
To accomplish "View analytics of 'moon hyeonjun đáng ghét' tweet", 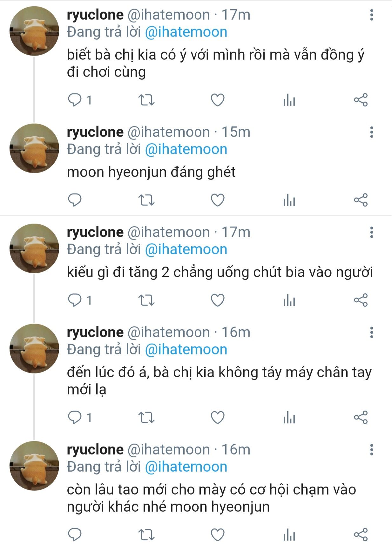I will click(x=289, y=200).
